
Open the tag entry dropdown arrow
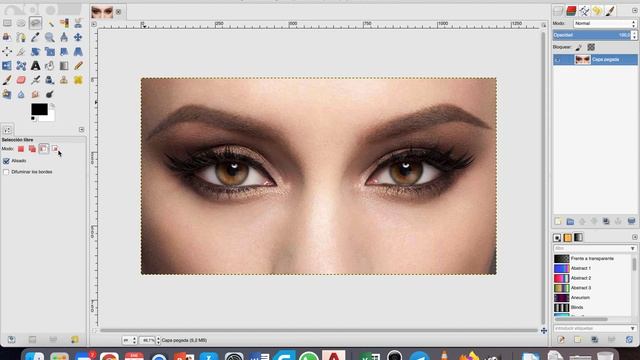[633, 328]
